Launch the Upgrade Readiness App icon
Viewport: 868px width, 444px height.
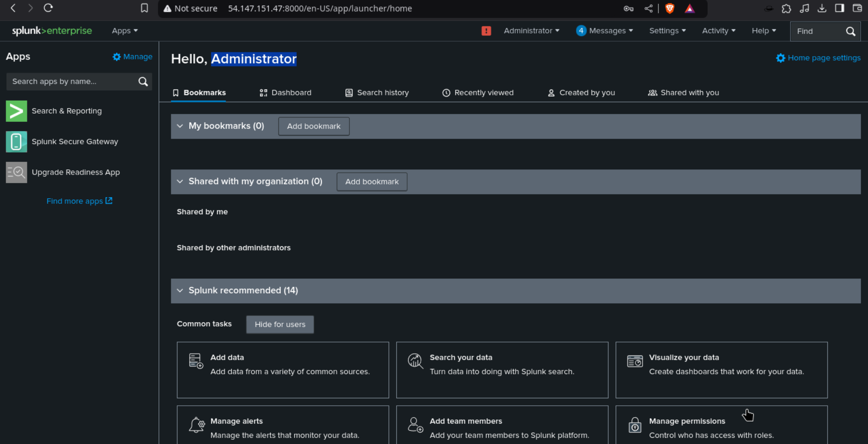(x=16, y=172)
